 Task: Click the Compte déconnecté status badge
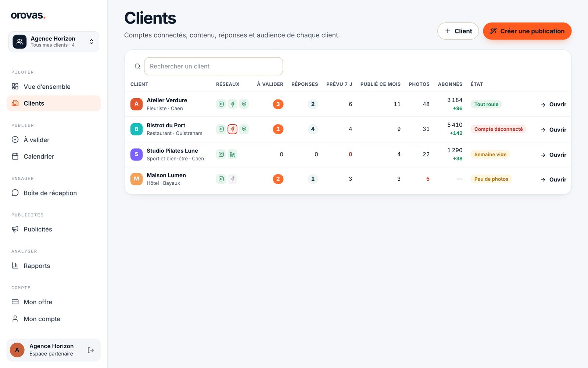498,129
